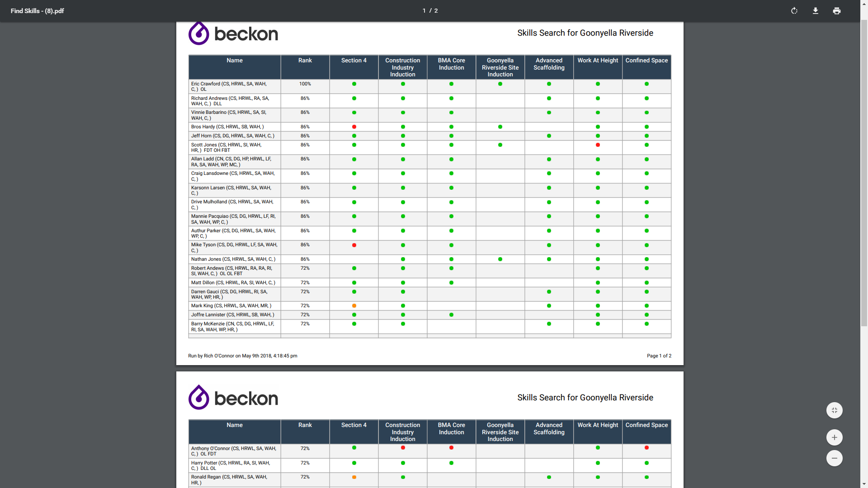Image resolution: width=868 pixels, height=488 pixels.
Task: Click Goonyella Site Induction dot for Eric Crawford
Action: [500, 84]
